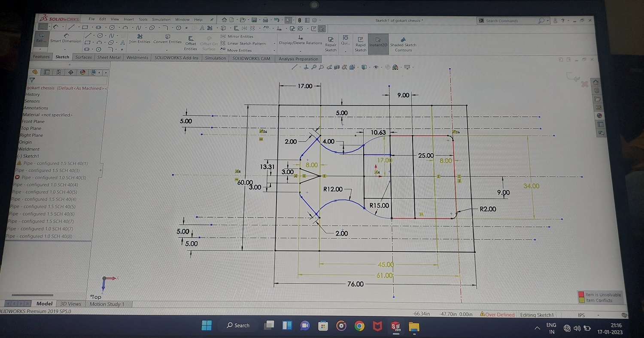
Task: Click the taskbar Search box
Action: click(x=238, y=326)
